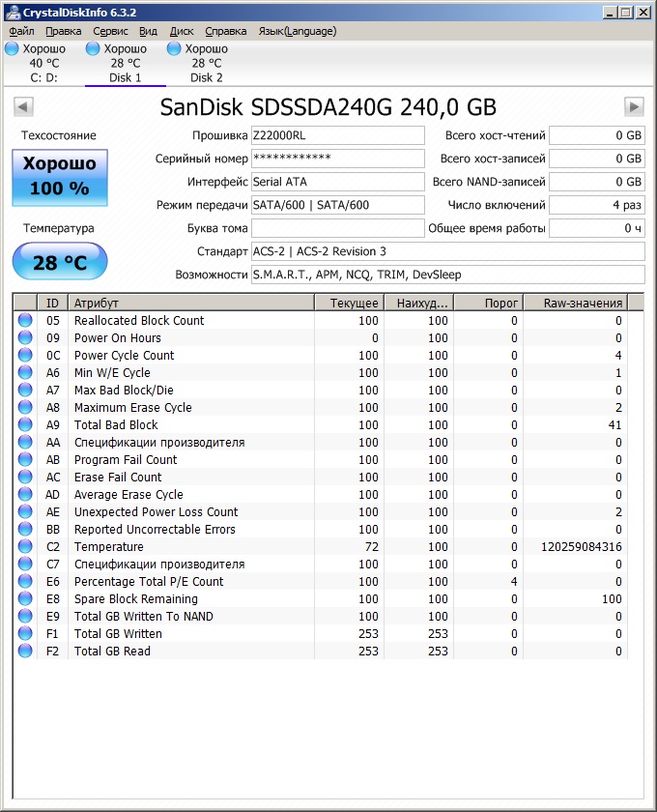This screenshot has width=657, height=812.
Task: Click the blue status orb on the C: D: disk tab
Action: click(x=12, y=48)
